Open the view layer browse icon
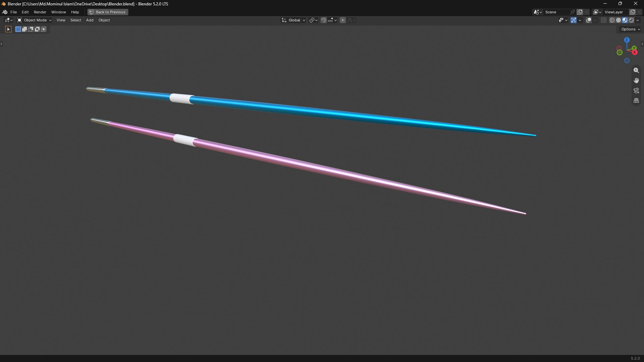The width and height of the screenshot is (644, 362). 597,12
